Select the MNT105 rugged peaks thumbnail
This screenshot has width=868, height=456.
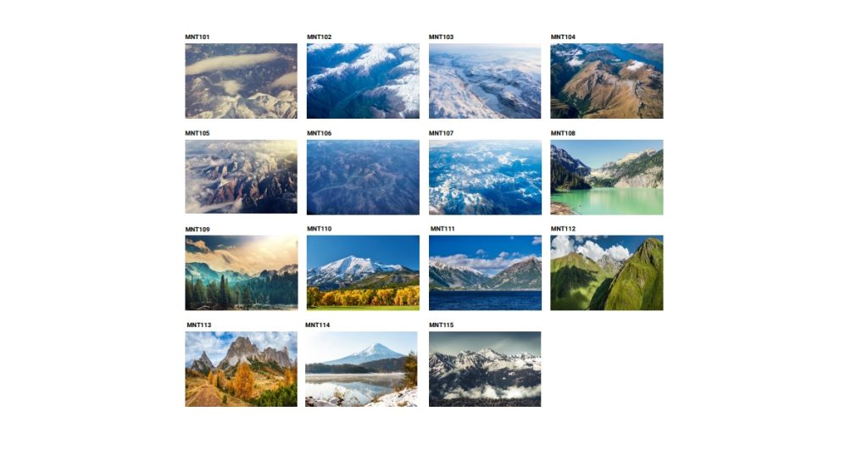point(241,176)
